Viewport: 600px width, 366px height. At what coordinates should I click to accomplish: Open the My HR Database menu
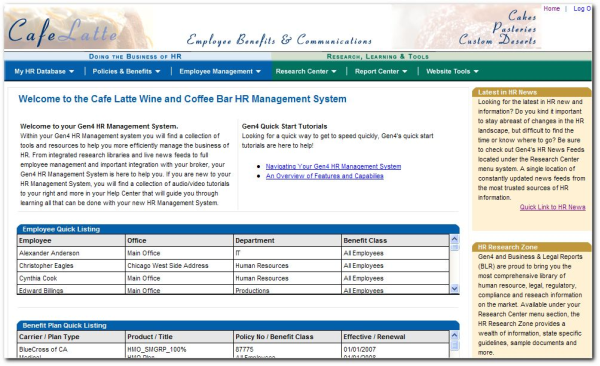[44, 71]
